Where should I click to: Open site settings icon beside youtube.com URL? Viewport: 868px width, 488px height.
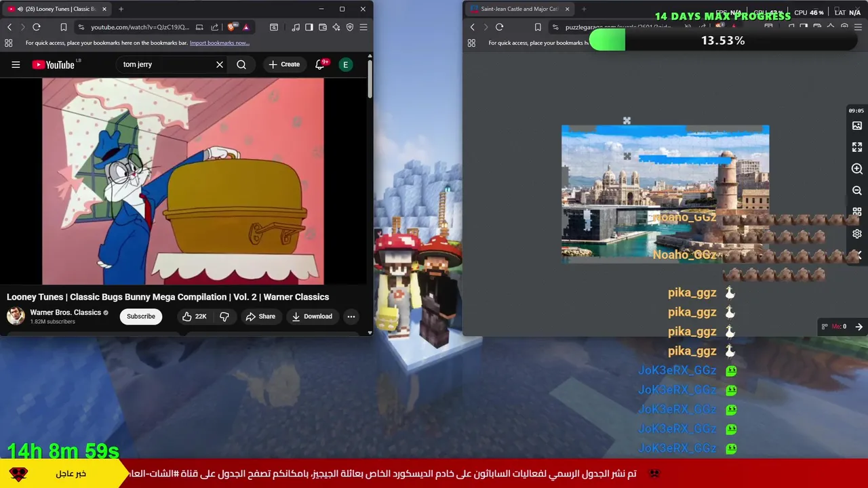pos(81,27)
